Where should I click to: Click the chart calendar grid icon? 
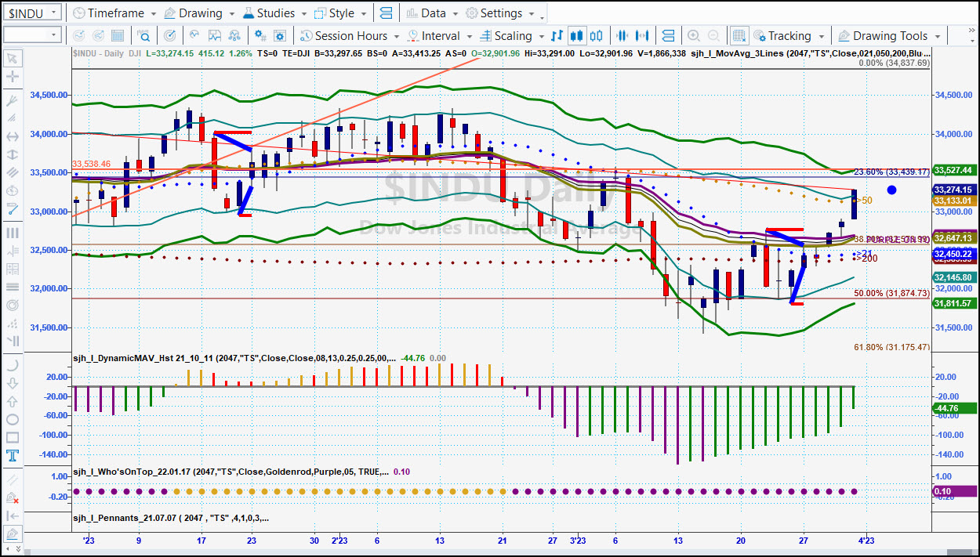pyautogui.click(x=116, y=35)
